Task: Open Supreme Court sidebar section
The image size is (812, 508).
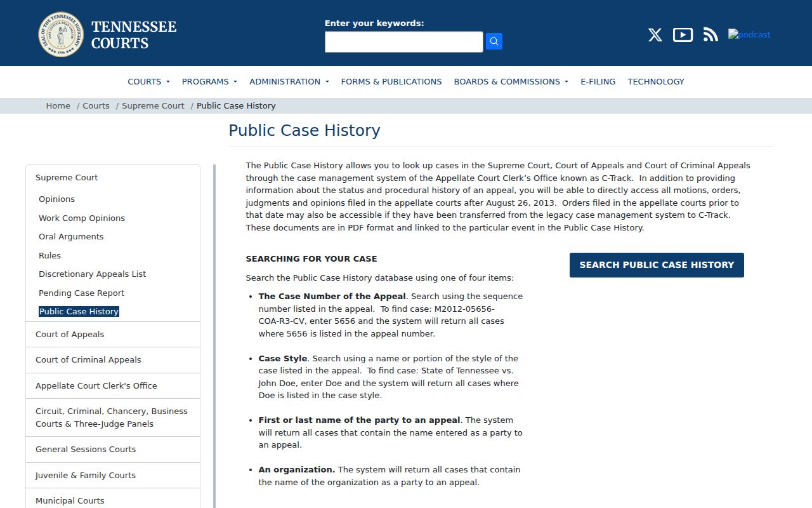Action: (67, 178)
